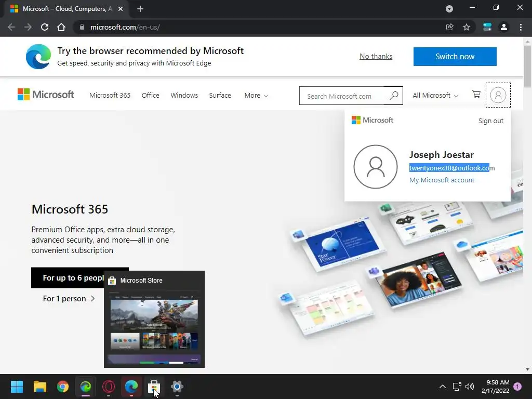This screenshot has height=399, width=532.
Task: Open the Windows Start button
Action: [17, 387]
